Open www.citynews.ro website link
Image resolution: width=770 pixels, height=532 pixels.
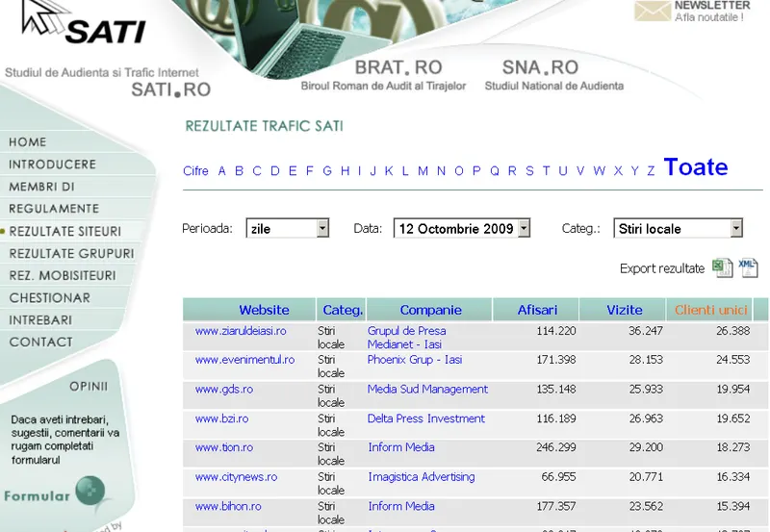236,477
